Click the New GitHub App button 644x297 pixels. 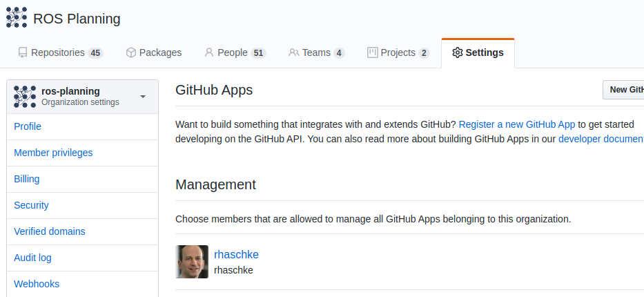point(623,90)
